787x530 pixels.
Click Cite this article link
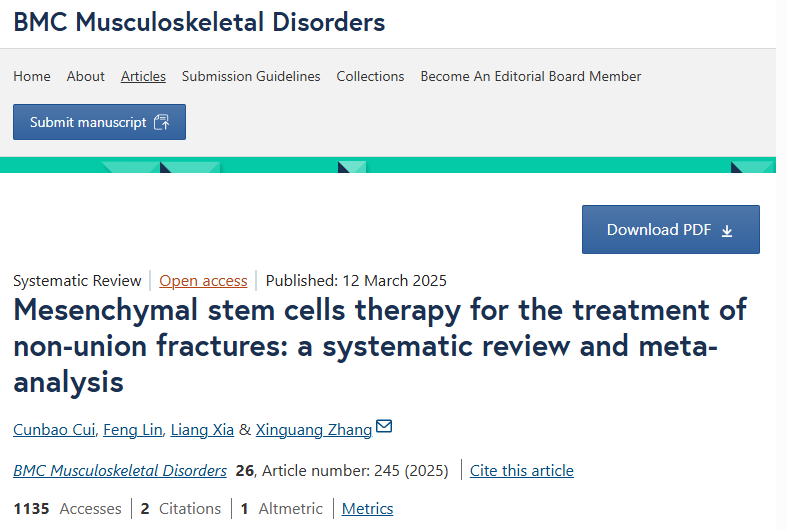pos(521,470)
